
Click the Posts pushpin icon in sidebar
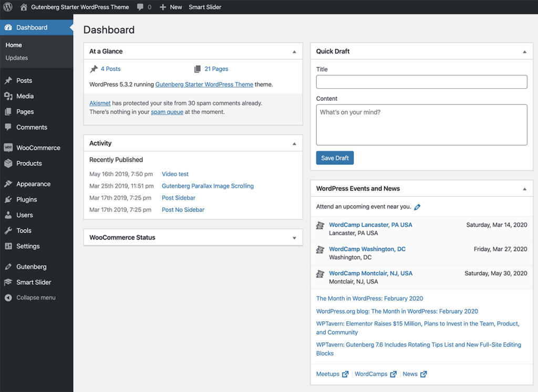(x=8, y=80)
